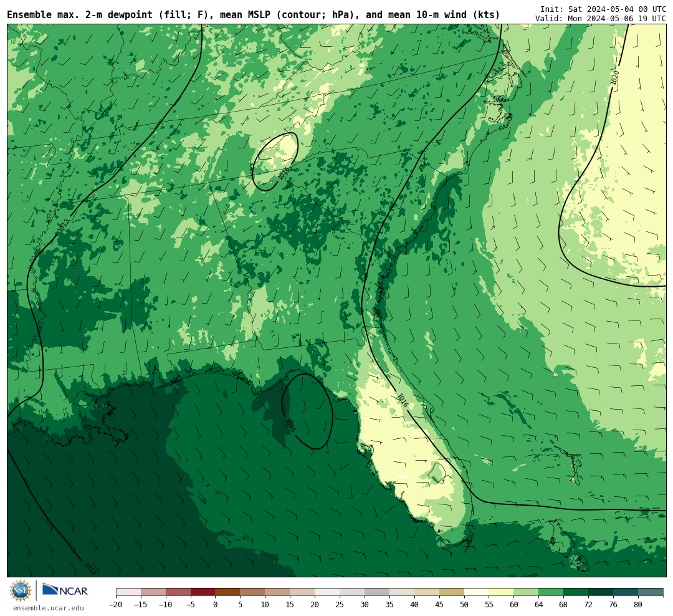Pick the dark red swatch between -5 and 0
673x616 pixels.
coord(203,592)
